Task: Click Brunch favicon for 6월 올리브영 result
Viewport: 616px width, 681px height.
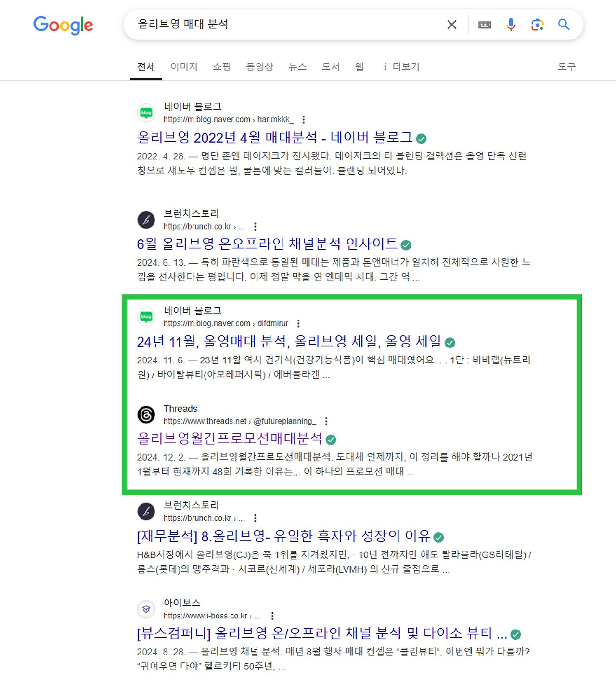Action: (x=146, y=219)
